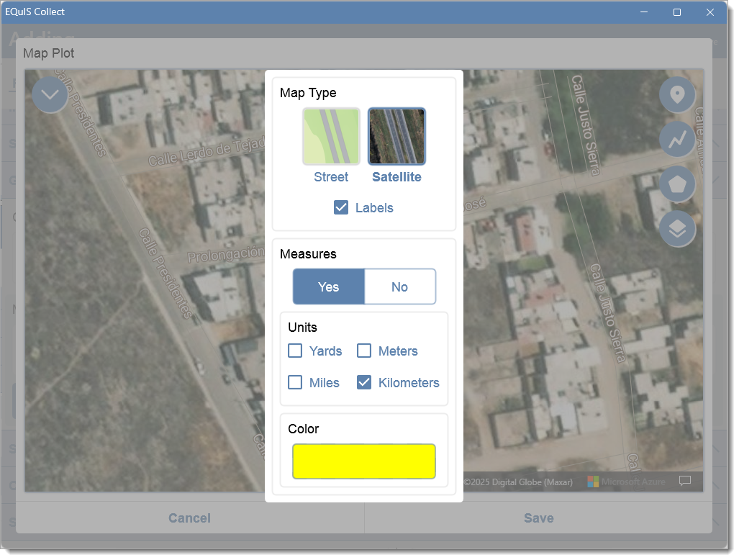Set Measures to No
The image size is (739, 560).
pos(399,286)
